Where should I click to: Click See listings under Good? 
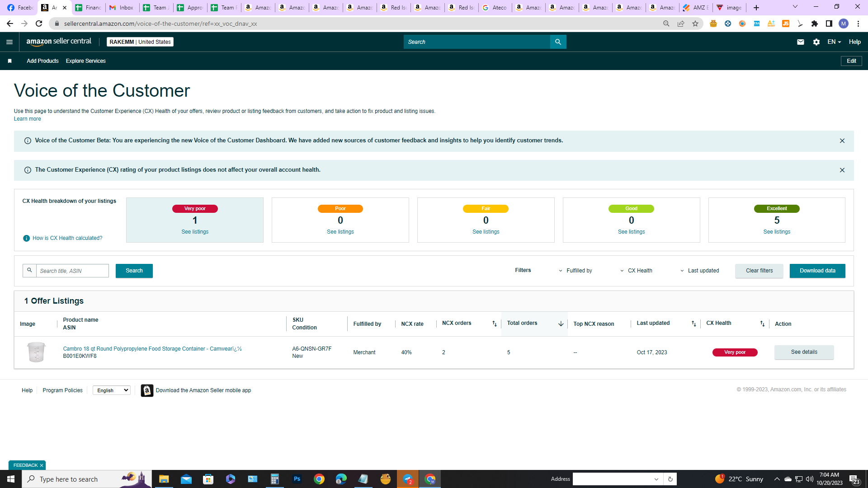(632, 232)
